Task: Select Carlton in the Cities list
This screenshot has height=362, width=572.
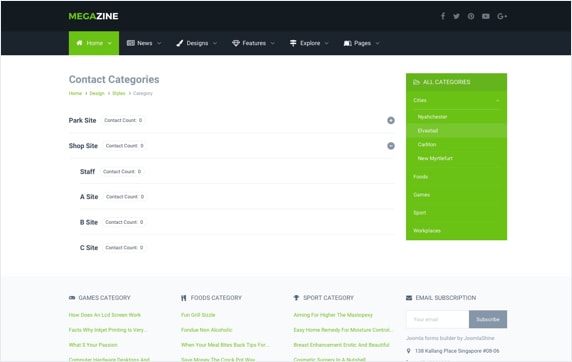Action: pos(427,145)
